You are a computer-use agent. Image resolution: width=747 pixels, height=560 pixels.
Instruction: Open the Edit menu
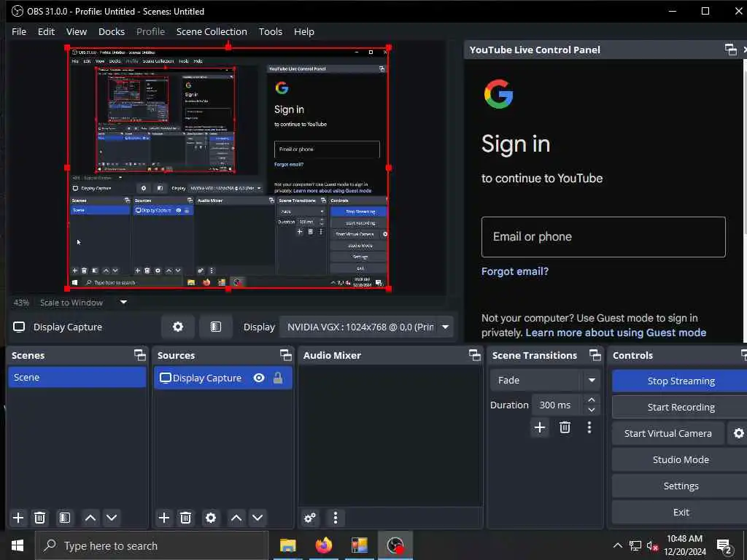(46, 31)
